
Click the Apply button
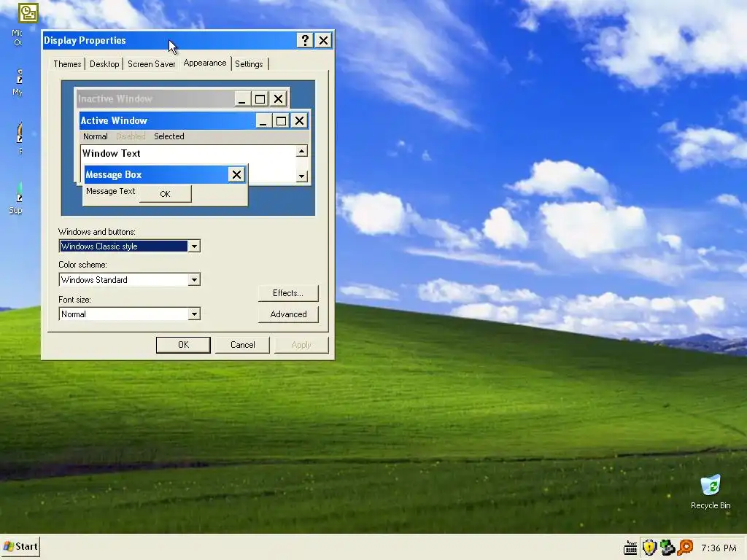click(301, 345)
